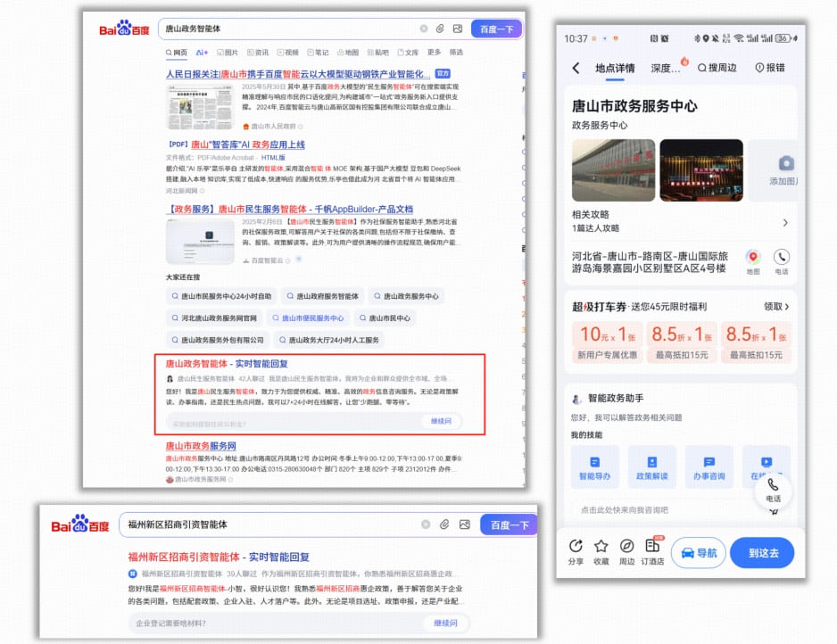Select the suggestion 唐山政务服务外包有限公司
Screen dimensions: 837x644
pos(218,340)
